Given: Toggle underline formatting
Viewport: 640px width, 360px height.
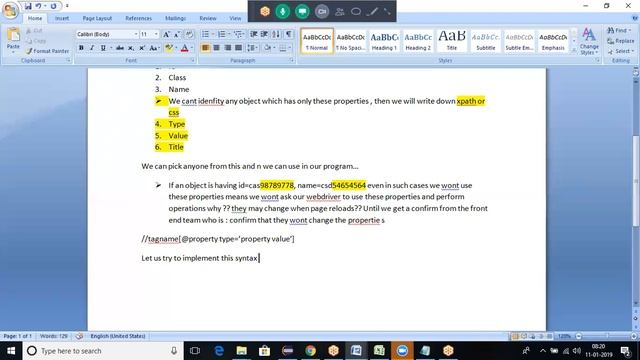Looking at the screenshot, I should (x=103, y=48).
